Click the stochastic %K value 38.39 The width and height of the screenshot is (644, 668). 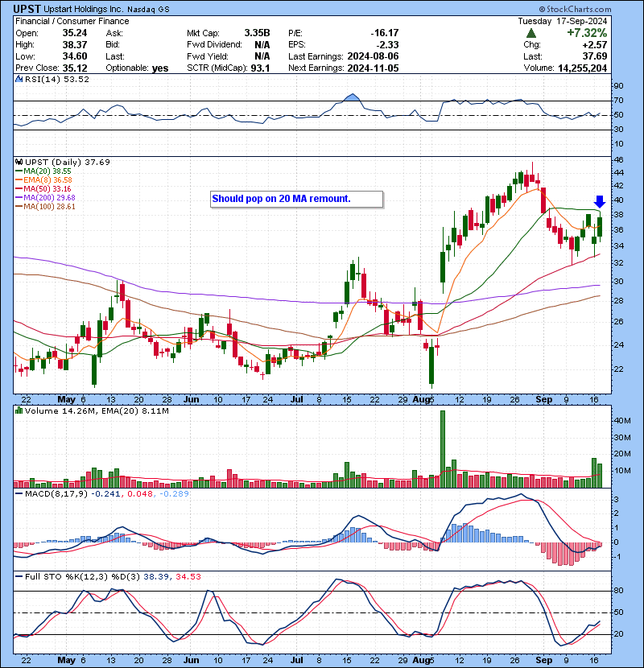coord(155,576)
